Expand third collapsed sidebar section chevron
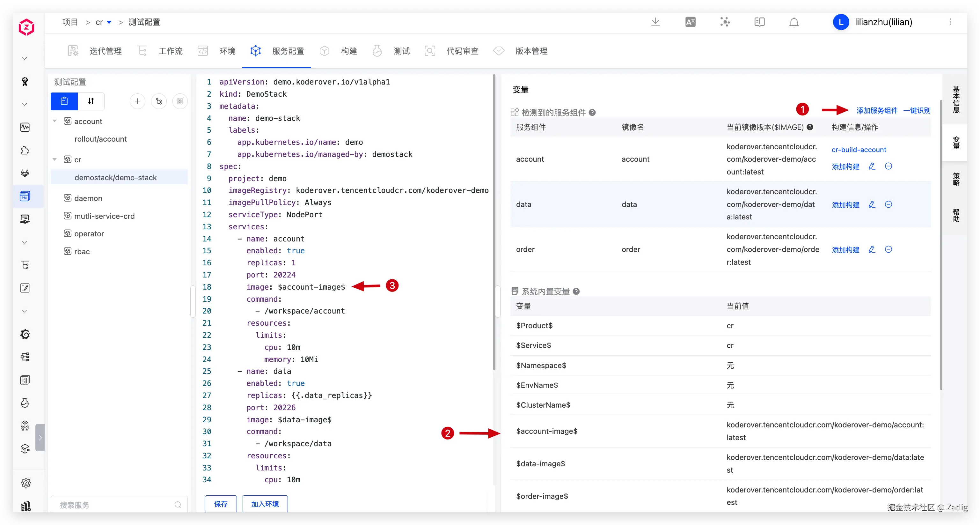 point(25,242)
